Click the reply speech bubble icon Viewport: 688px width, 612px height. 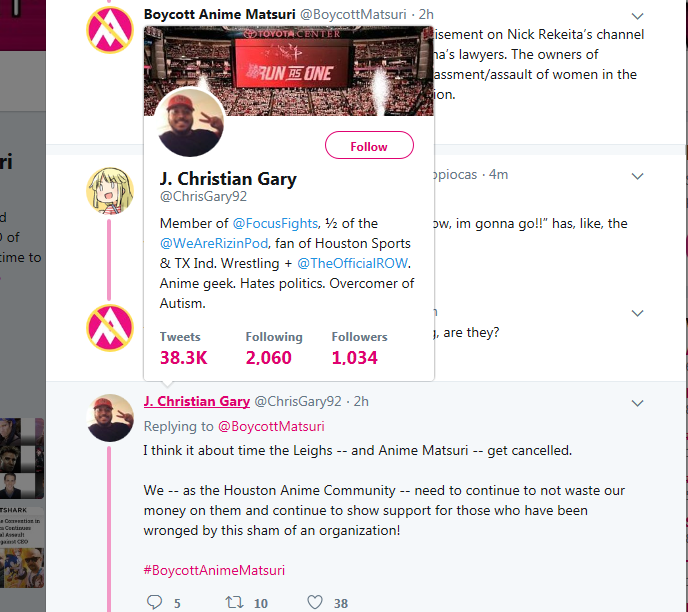[x=154, y=602]
